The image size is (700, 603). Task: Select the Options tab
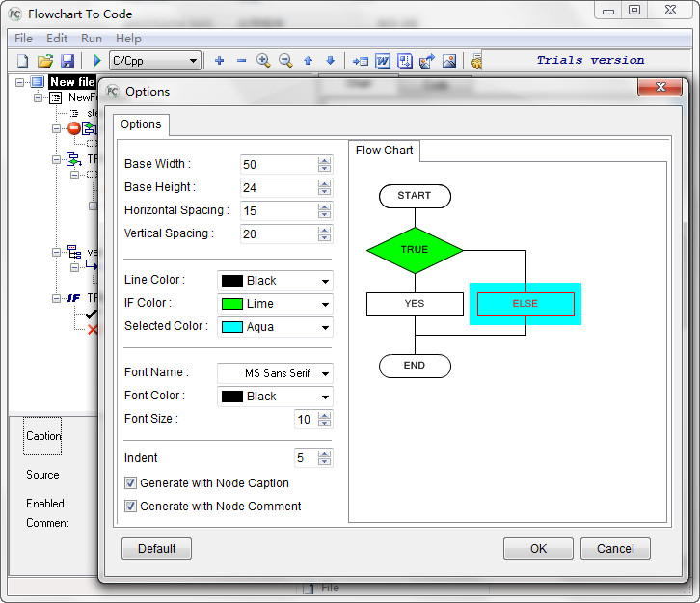pos(141,124)
